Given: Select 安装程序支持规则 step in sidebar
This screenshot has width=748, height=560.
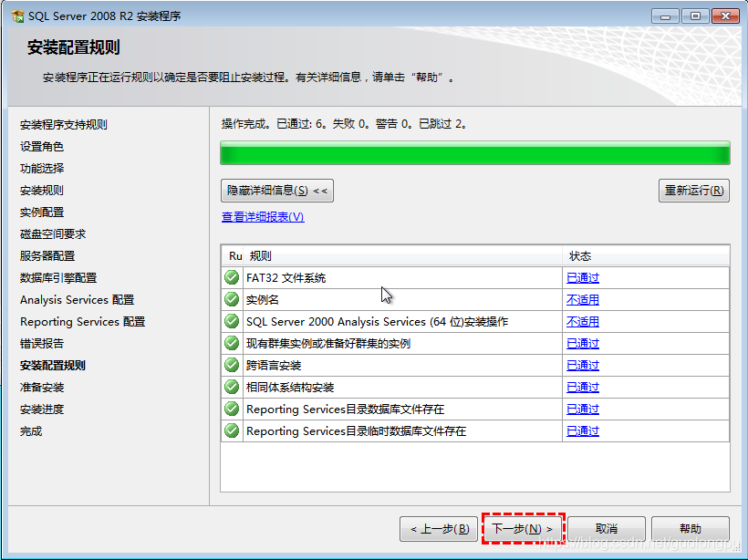Looking at the screenshot, I should coord(64,125).
